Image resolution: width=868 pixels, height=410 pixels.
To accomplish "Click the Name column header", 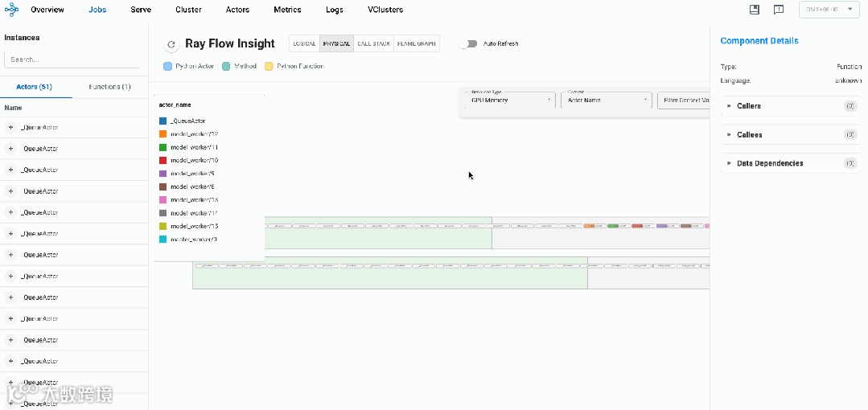I will tap(14, 108).
